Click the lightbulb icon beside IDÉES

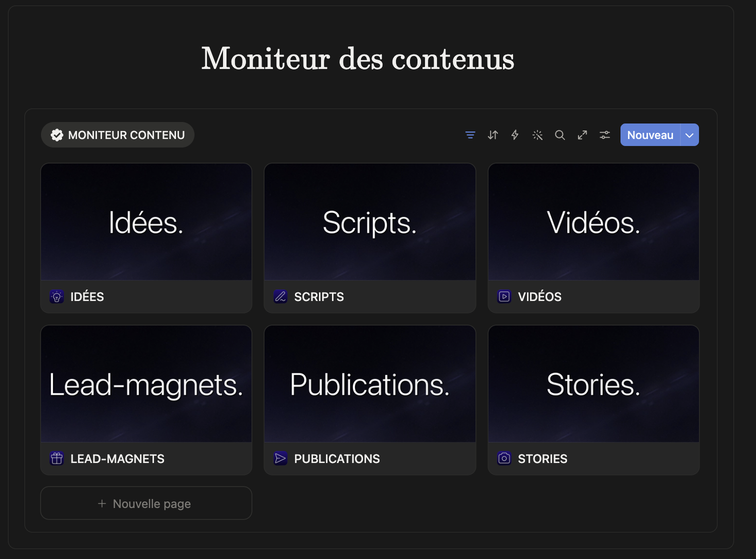coord(57,296)
